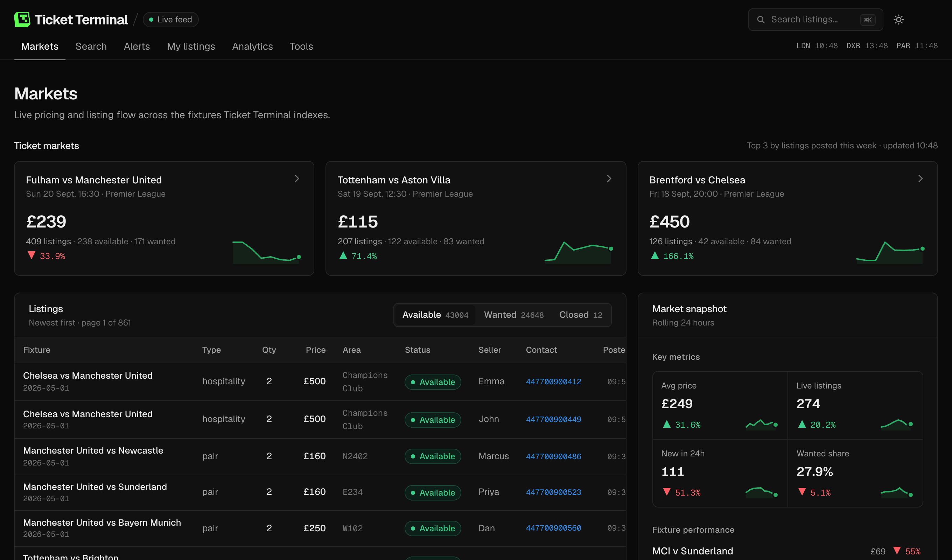Toggle the light/dark theme sun icon

pos(898,20)
